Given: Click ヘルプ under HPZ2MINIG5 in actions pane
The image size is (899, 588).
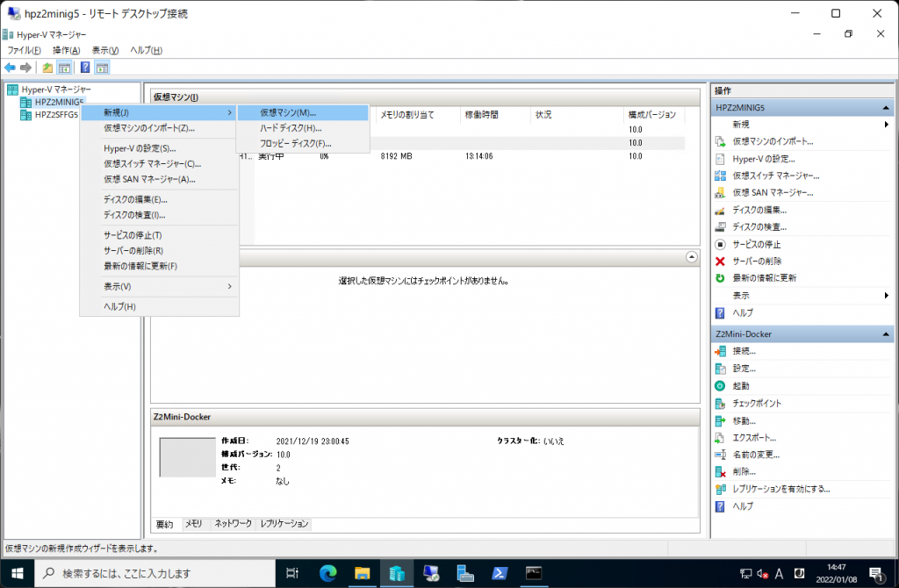Looking at the screenshot, I should click(x=743, y=313).
